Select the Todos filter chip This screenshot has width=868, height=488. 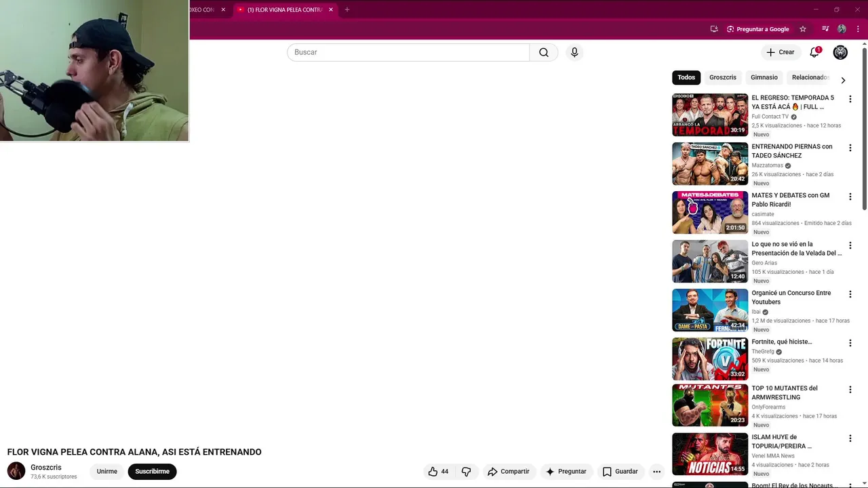(686, 77)
